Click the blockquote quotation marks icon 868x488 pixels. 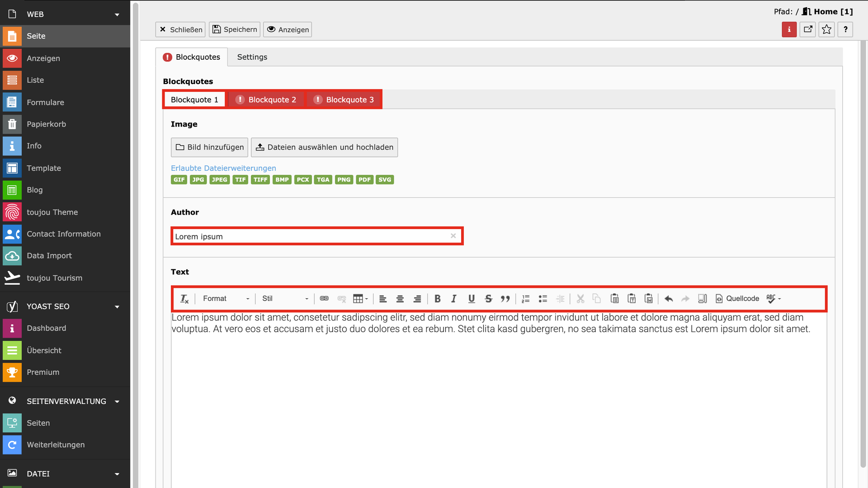pyautogui.click(x=505, y=299)
